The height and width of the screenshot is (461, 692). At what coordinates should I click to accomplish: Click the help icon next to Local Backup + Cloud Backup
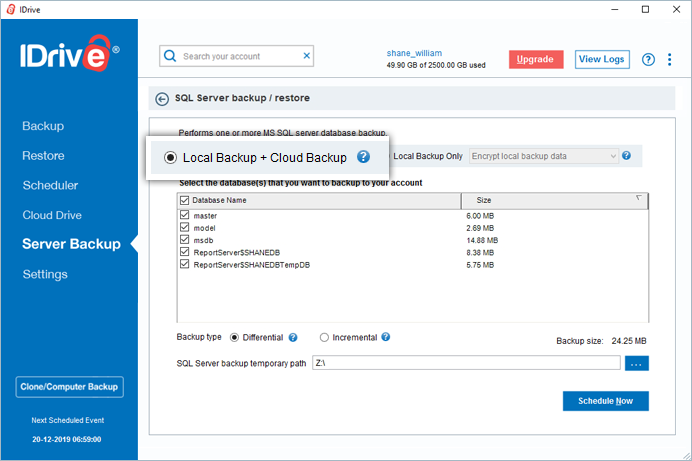[x=363, y=157]
